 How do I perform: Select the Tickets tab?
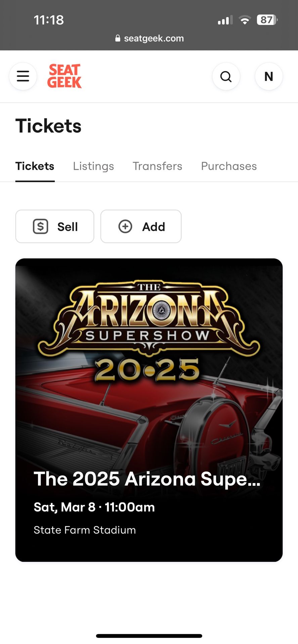pos(35,166)
